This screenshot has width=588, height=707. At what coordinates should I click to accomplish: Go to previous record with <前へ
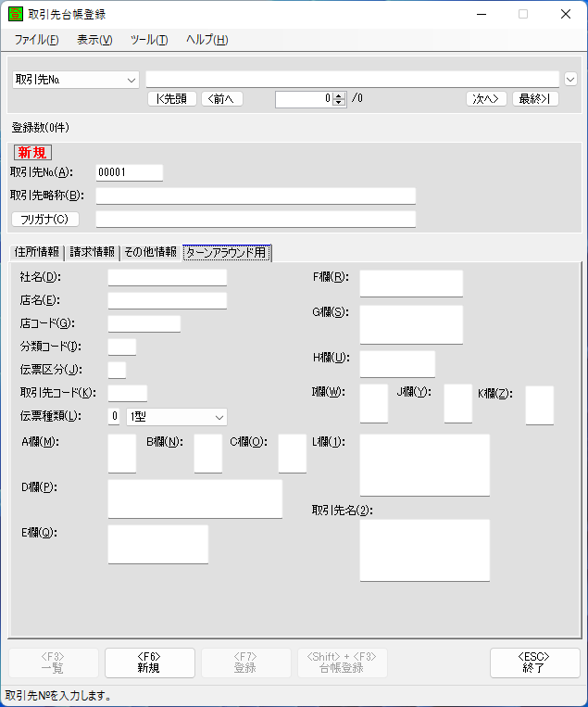(x=222, y=99)
